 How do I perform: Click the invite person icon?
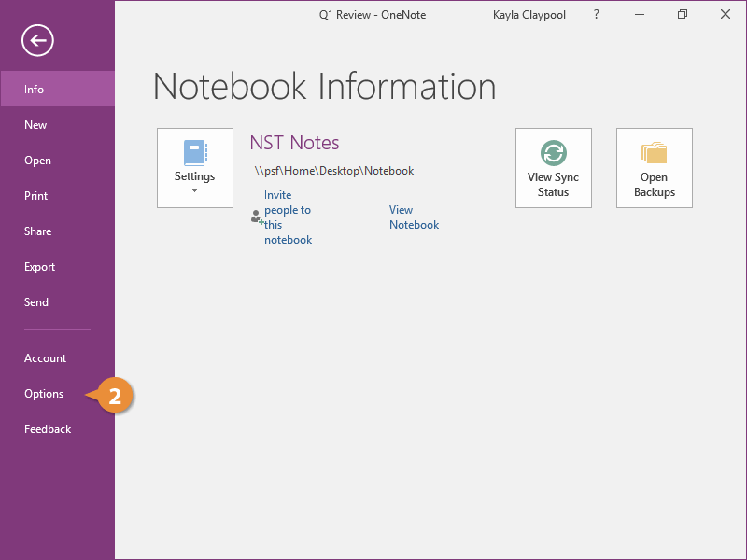point(257,217)
